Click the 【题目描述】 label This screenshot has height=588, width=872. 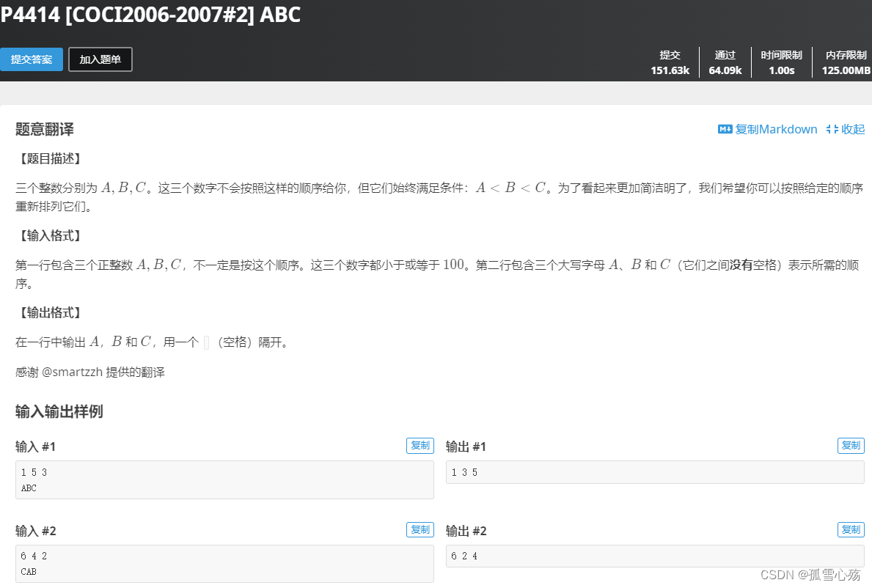pos(50,159)
